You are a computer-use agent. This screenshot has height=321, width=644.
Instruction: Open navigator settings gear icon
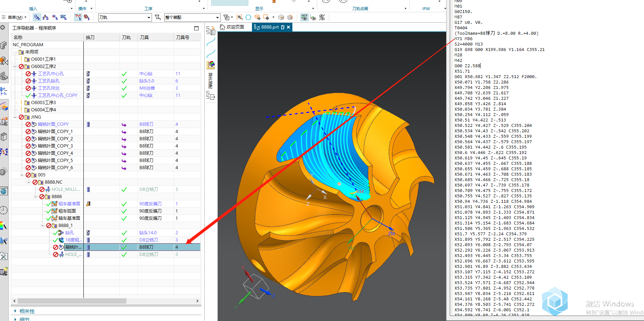click(3, 27)
